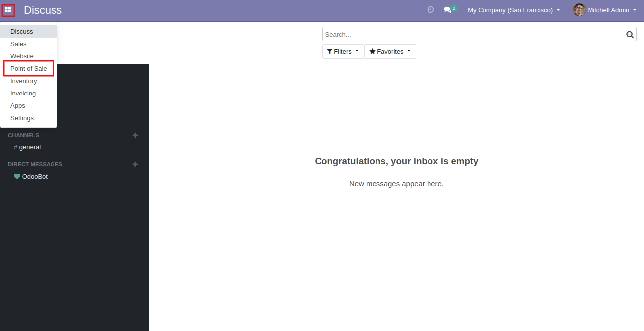Click Mitchell Admin avatar picture
The width and height of the screenshot is (644, 331).
click(579, 10)
